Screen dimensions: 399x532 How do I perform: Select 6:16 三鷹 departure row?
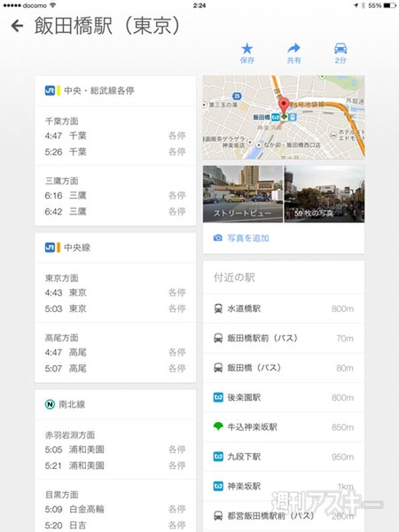pos(115,195)
